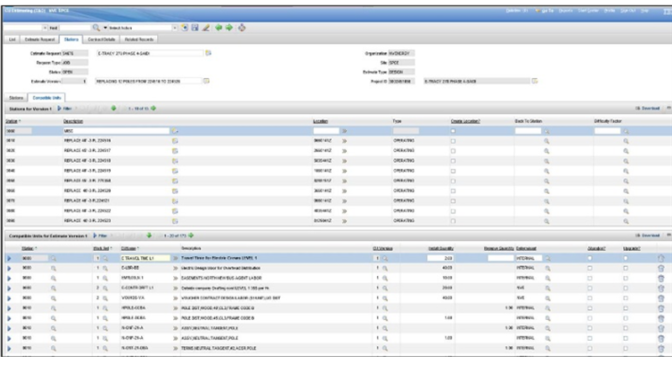Click into the Find text field
The width and height of the screenshot is (672, 372).
pyautogui.click(x=75, y=27)
